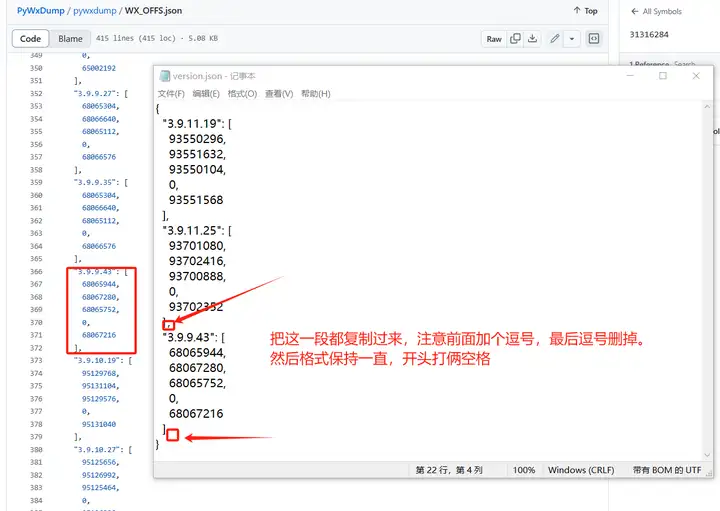Viewport: 720px width, 511px height.
Task: Click value 65002192 on GitHub line 350
Action: pyautogui.click(x=99, y=68)
